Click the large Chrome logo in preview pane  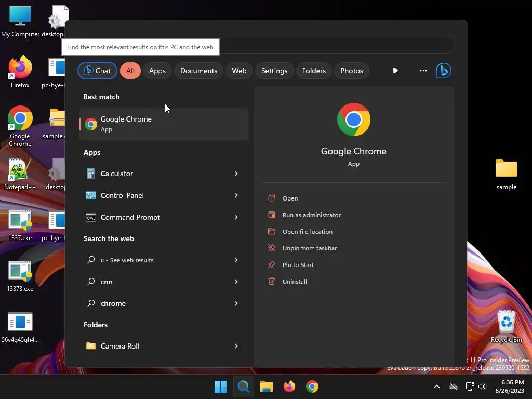click(x=353, y=119)
